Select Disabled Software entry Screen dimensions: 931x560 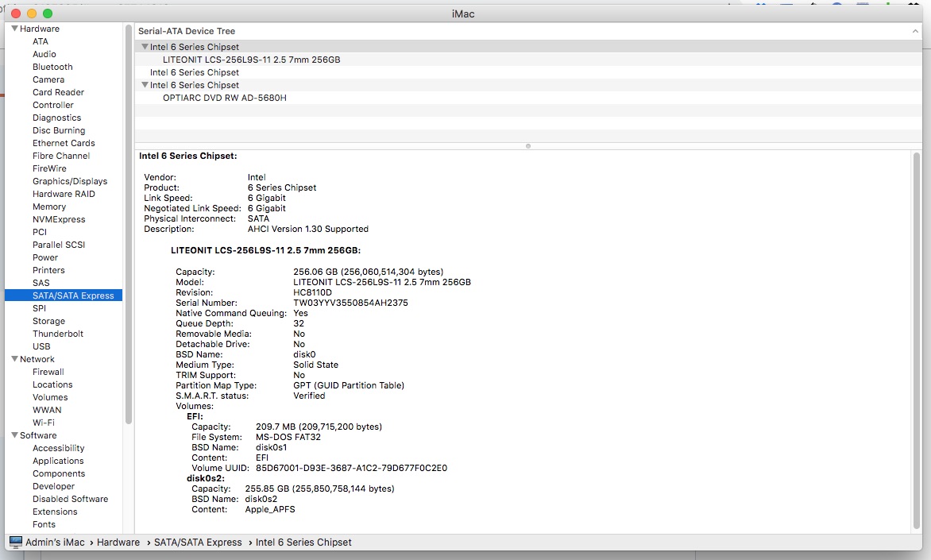click(70, 499)
